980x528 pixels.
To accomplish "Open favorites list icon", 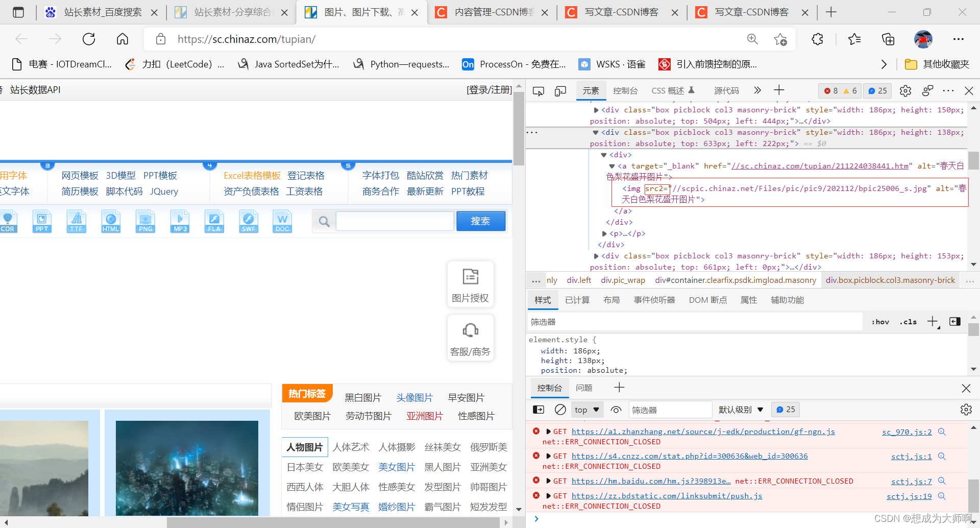I will (x=854, y=39).
